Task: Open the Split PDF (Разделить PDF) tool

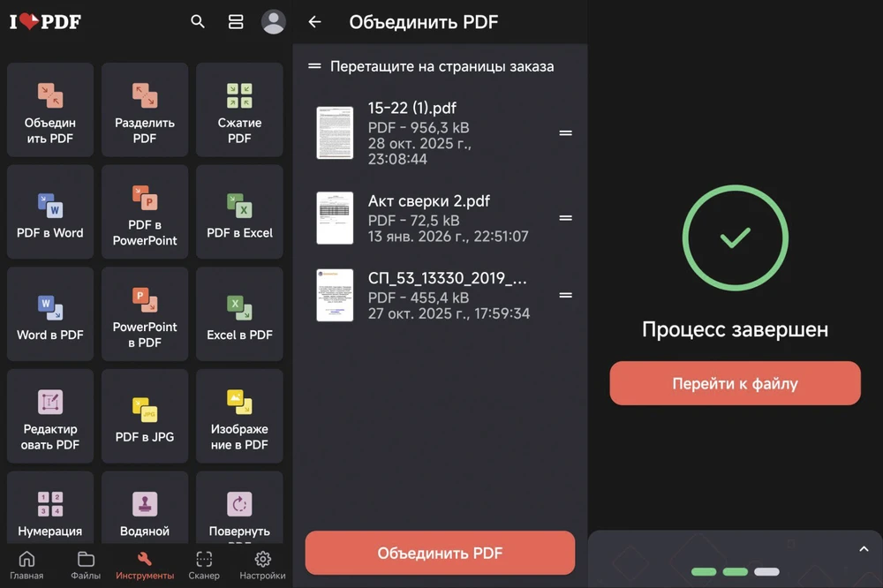Action: coord(145,110)
